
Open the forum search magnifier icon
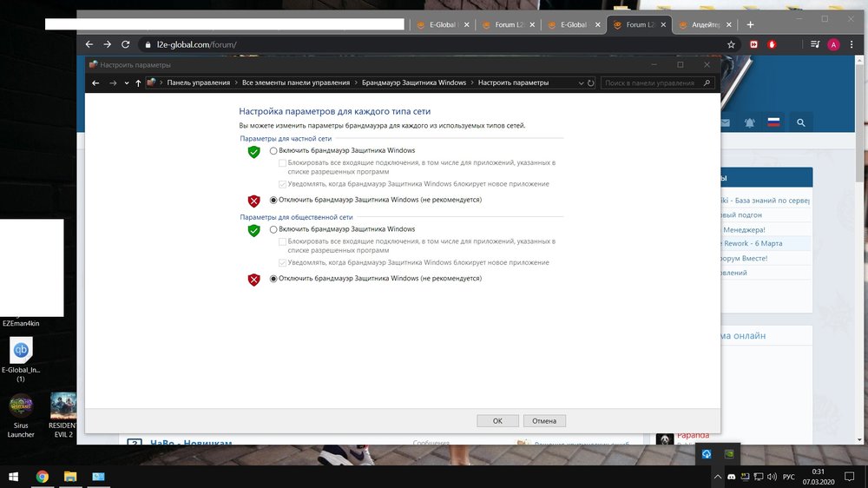[800, 123]
